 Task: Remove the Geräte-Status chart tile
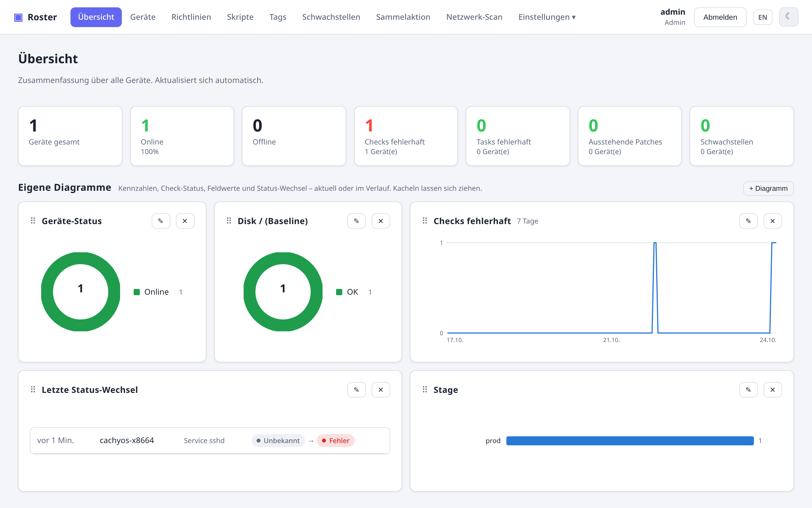[185, 221]
